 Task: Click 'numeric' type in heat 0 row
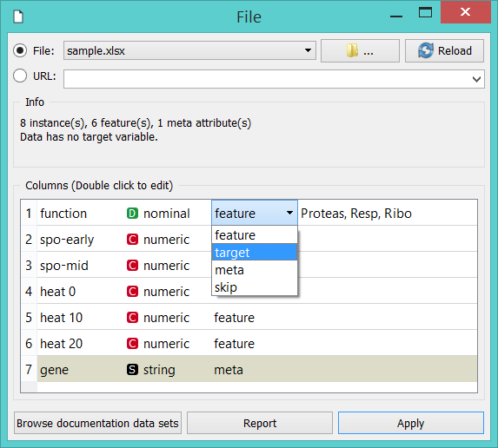click(166, 291)
